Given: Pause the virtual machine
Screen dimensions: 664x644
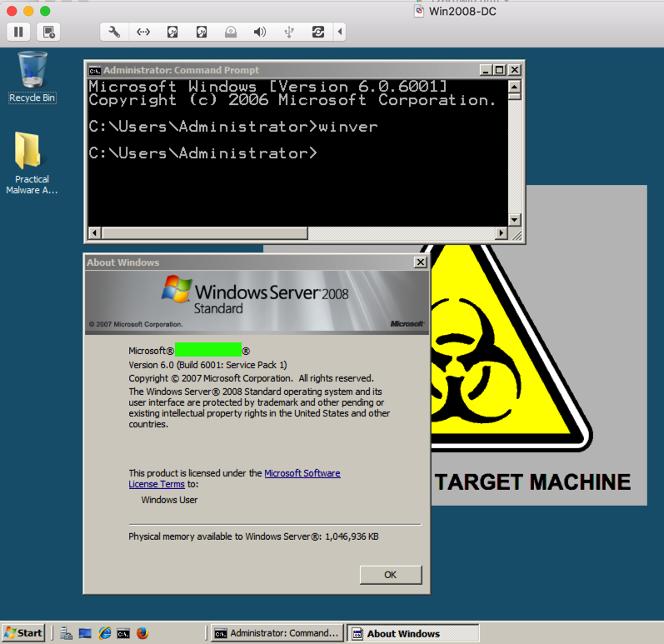Looking at the screenshot, I should 18,32.
